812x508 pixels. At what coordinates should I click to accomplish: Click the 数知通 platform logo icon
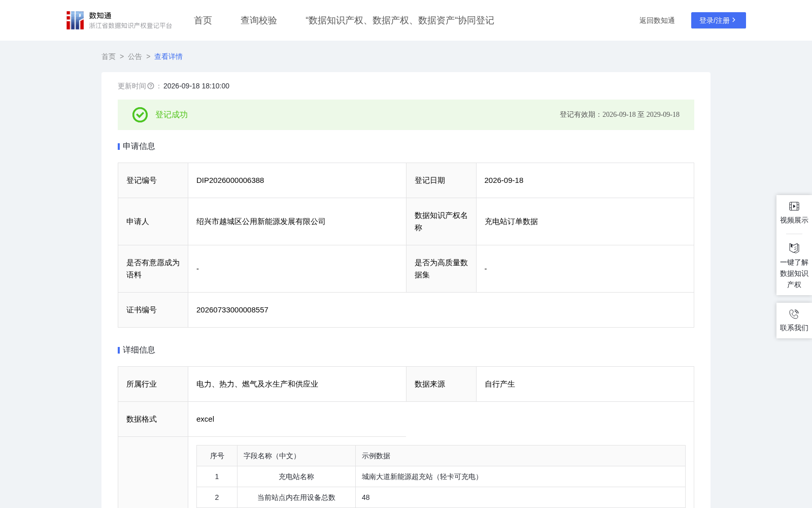75,20
